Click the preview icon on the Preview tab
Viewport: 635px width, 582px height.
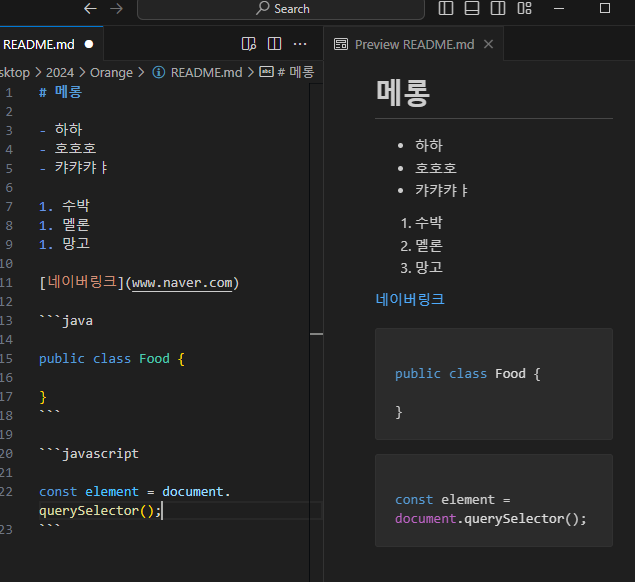(x=341, y=44)
